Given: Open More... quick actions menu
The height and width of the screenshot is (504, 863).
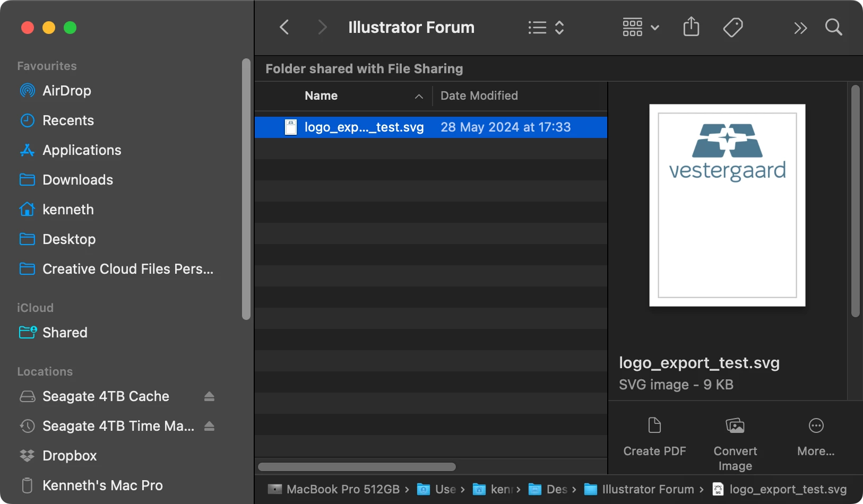Looking at the screenshot, I should [816, 437].
